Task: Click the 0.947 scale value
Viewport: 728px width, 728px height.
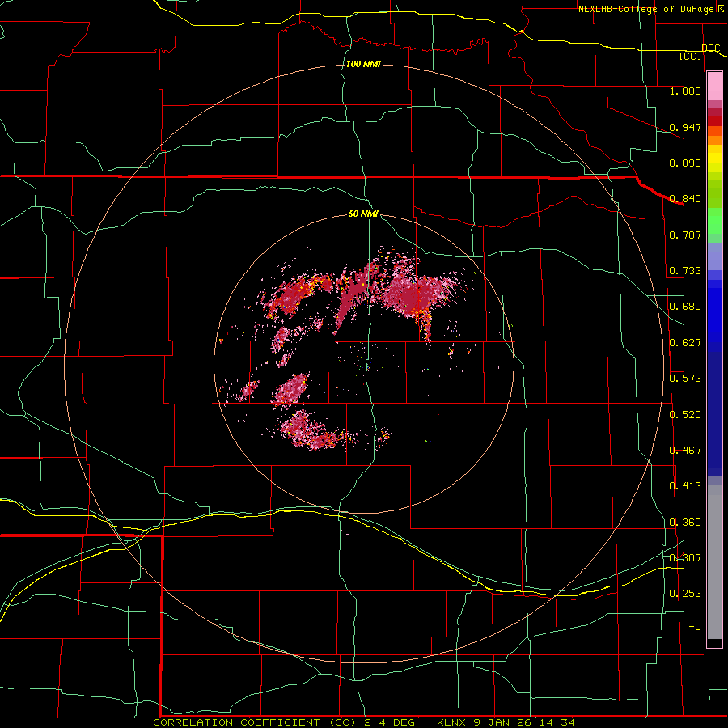Action: (685, 127)
